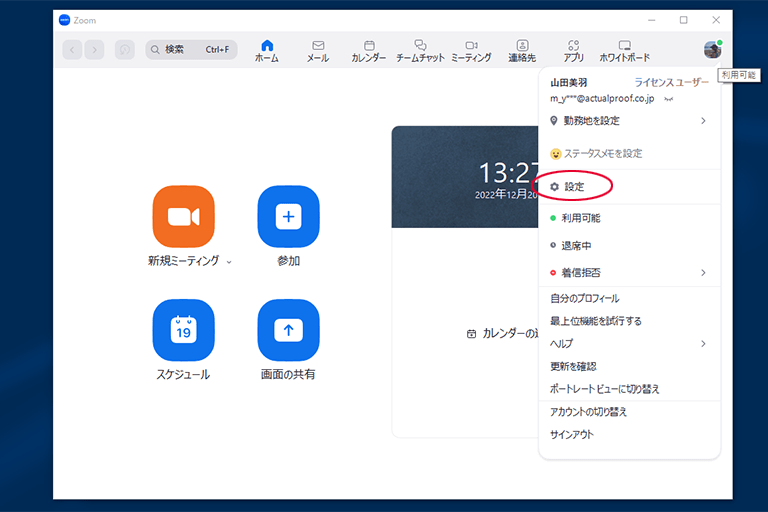
Task: Maximize the Zoom window
Action: coord(684,20)
